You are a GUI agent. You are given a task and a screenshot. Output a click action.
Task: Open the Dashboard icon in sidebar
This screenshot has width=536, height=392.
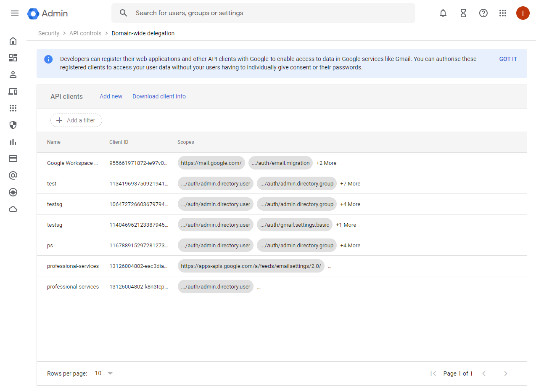[x=13, y=58]
